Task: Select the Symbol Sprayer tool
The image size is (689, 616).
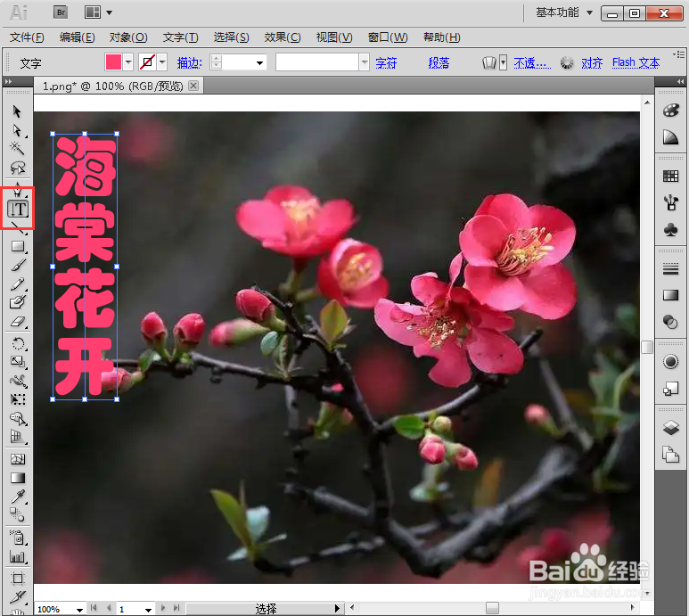Action: [18, 538]
